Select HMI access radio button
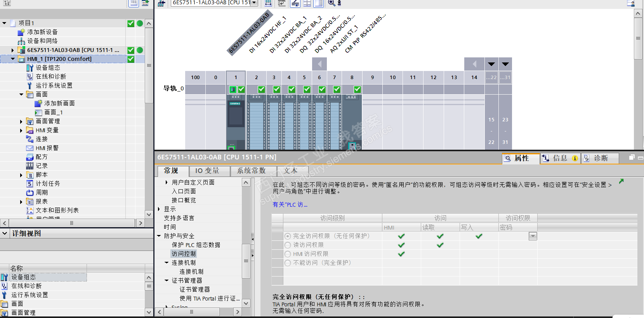The height and width of the screenshot is (318, 644). [288, 254]
